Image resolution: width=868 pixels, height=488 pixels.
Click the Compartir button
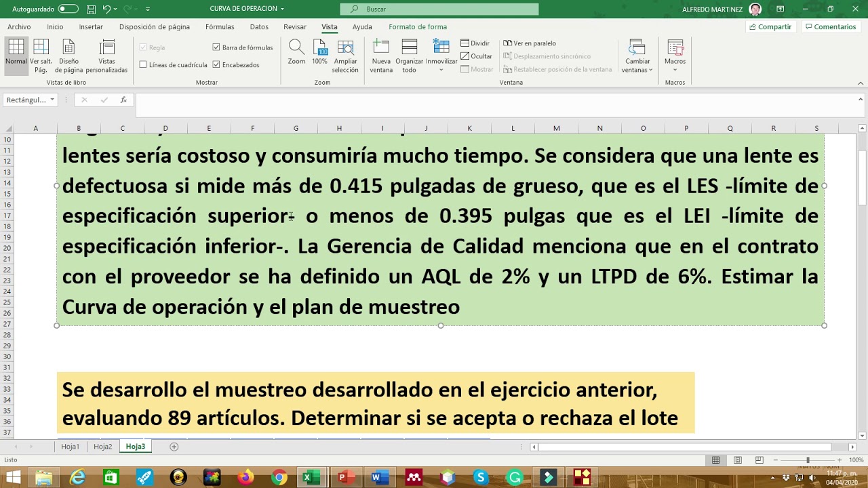770,27
